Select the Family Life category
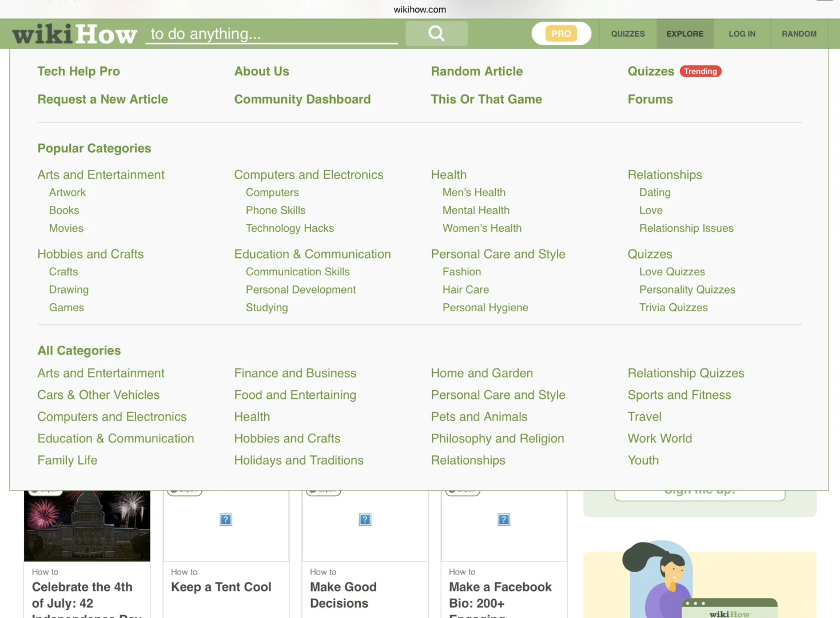 67,460
